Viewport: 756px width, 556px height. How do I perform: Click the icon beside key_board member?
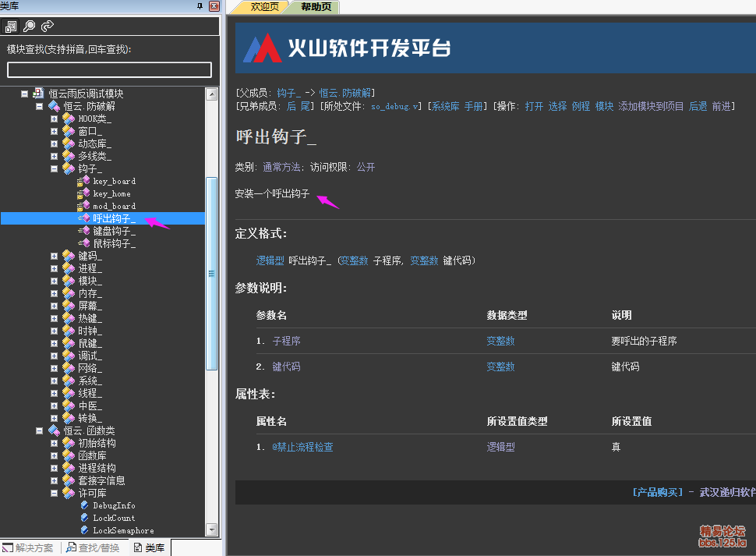pos(84,181)
